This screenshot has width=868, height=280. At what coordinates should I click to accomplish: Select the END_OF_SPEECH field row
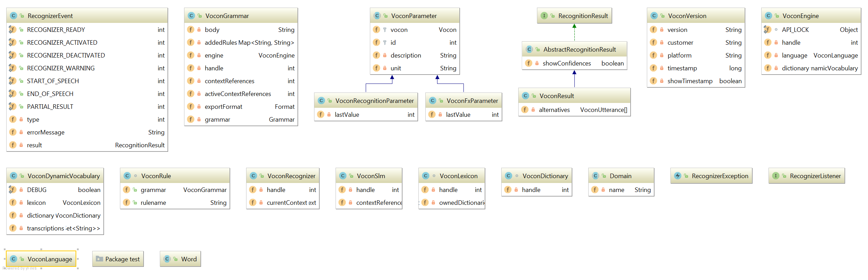click(87, 94)
